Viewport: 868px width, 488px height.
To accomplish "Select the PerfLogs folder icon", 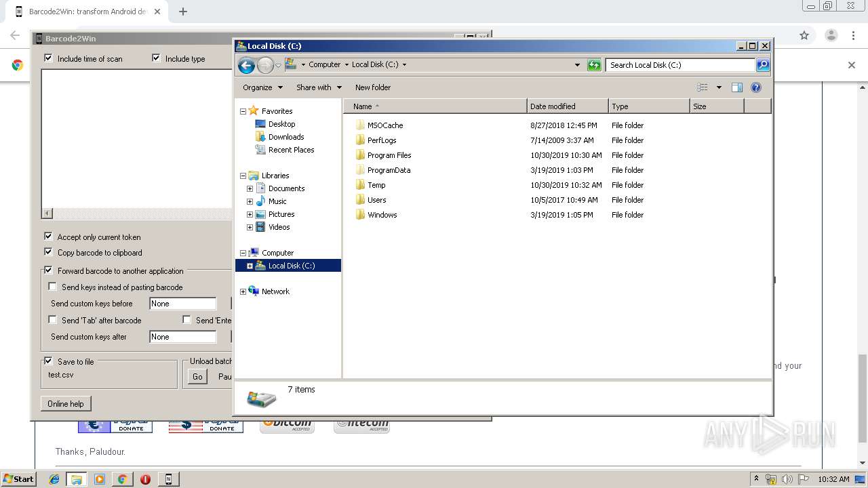I will pyautogui.click(x=360, y=140).
